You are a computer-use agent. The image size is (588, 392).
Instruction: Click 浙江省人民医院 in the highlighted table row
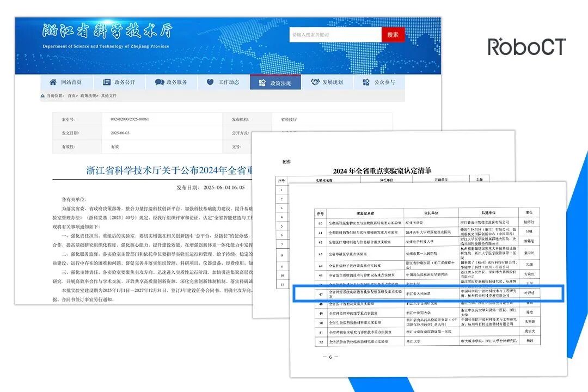pyautogui.click(x=418, y=293)
